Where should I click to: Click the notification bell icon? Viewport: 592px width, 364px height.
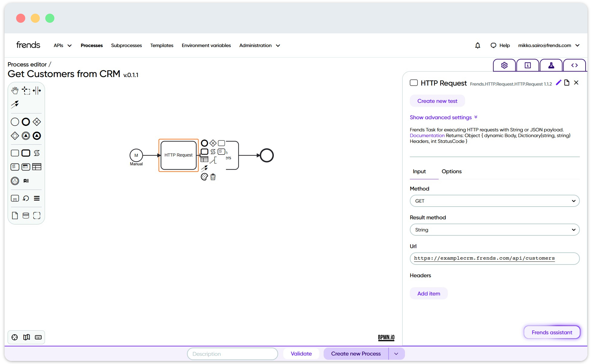click(478, 45)
